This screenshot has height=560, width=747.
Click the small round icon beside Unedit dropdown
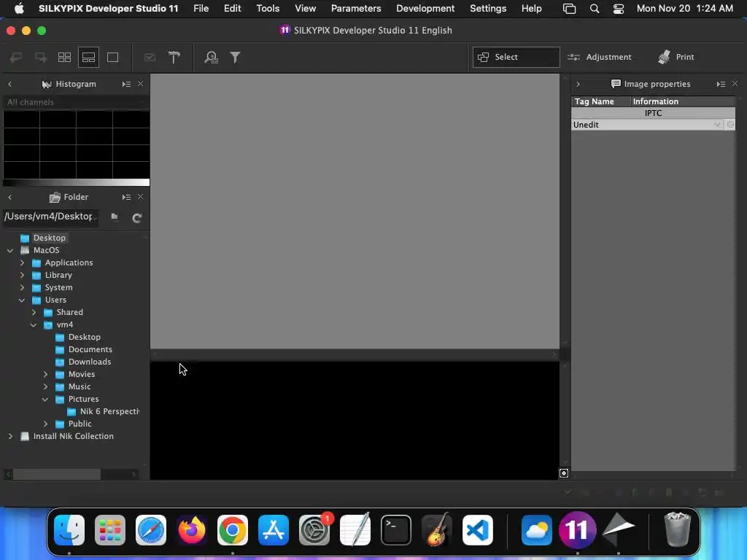730,125
